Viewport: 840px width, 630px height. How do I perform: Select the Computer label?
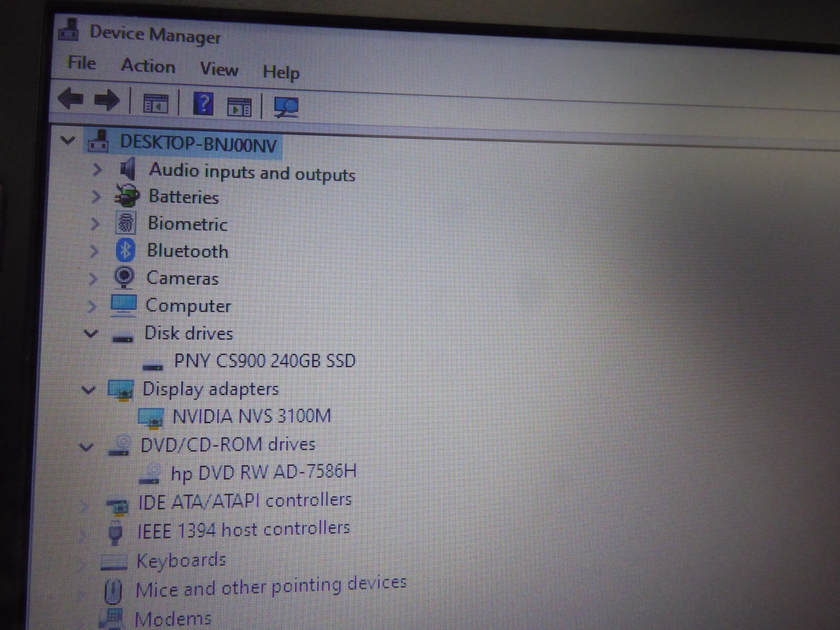click(x=188, y=306)
